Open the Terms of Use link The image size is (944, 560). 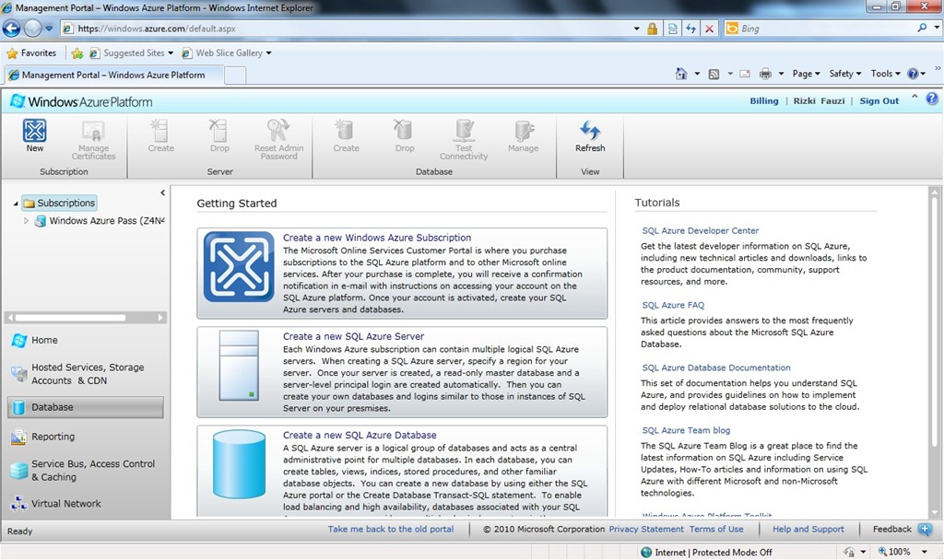point(715,529)
